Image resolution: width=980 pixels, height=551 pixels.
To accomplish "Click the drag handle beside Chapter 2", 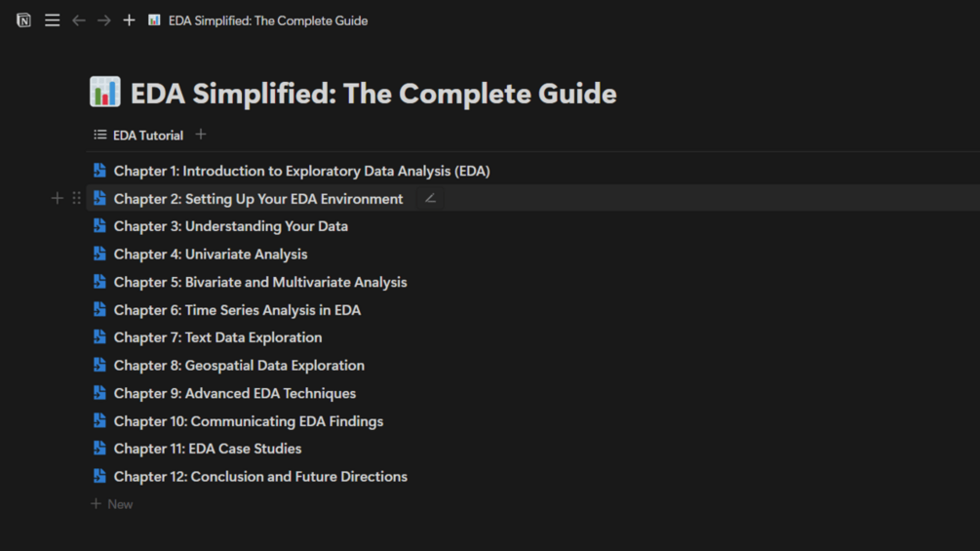I will [76, 198].
